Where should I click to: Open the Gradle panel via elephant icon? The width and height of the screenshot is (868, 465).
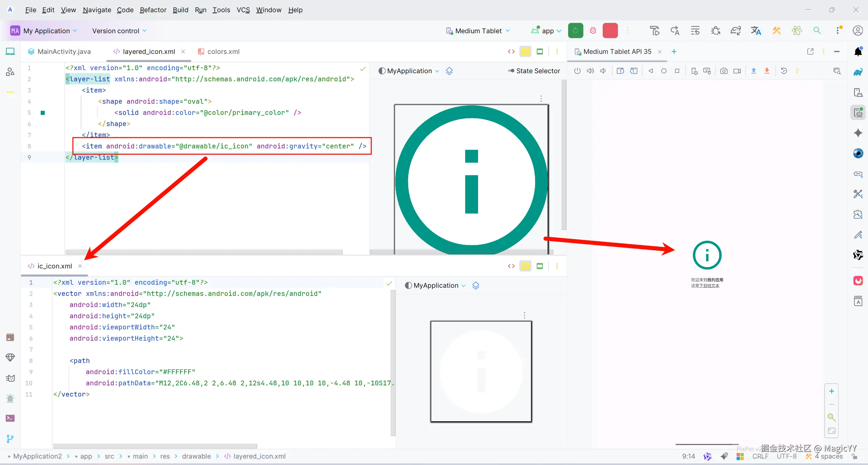858,72
